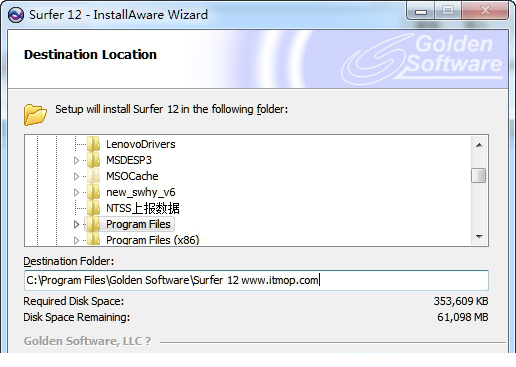Click the Disk Space Remaining value 61,098 MB

click(463, 317)
